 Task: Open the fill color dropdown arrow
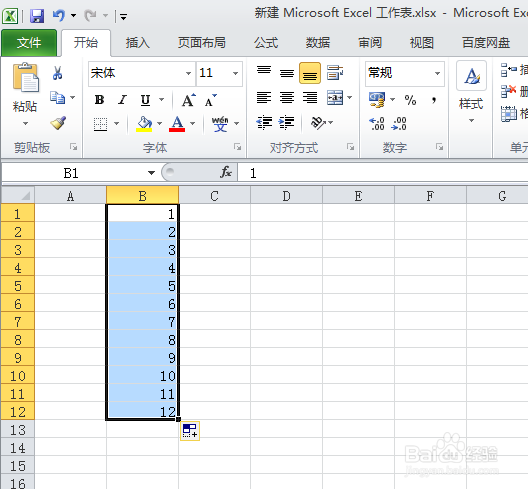tap(160, 124)
